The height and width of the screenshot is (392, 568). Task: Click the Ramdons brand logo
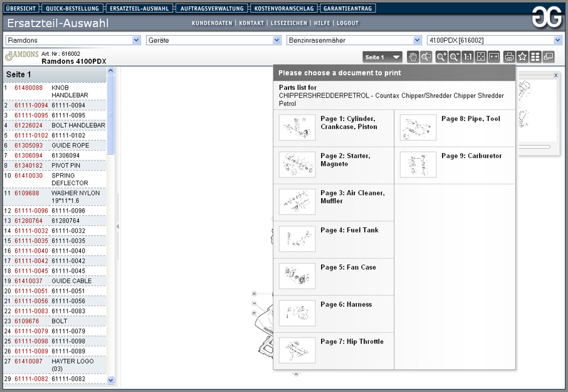pos(22,56)
